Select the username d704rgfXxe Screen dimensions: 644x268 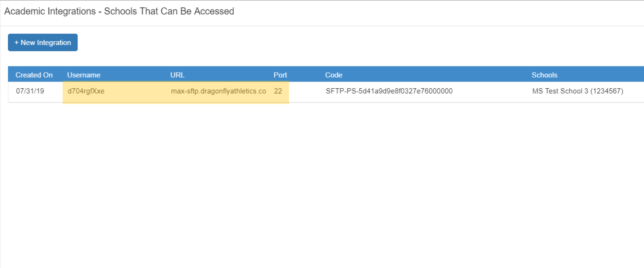pos(86,91)
